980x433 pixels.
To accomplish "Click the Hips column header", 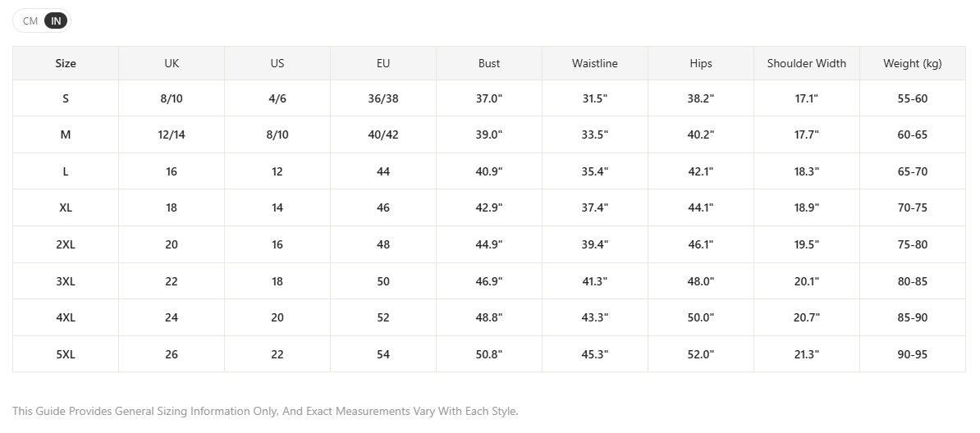I will tap(701, 63).
